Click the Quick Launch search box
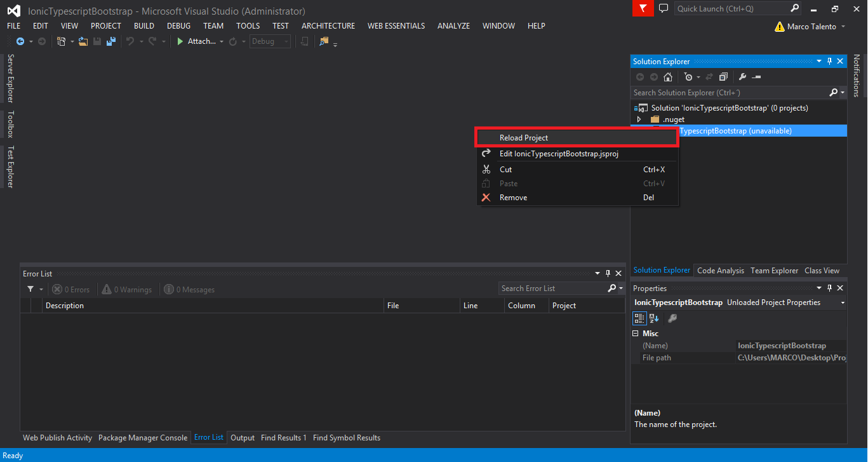Image resolution: width=868 pixels, height=462 pixels. [x=738, y=9]
